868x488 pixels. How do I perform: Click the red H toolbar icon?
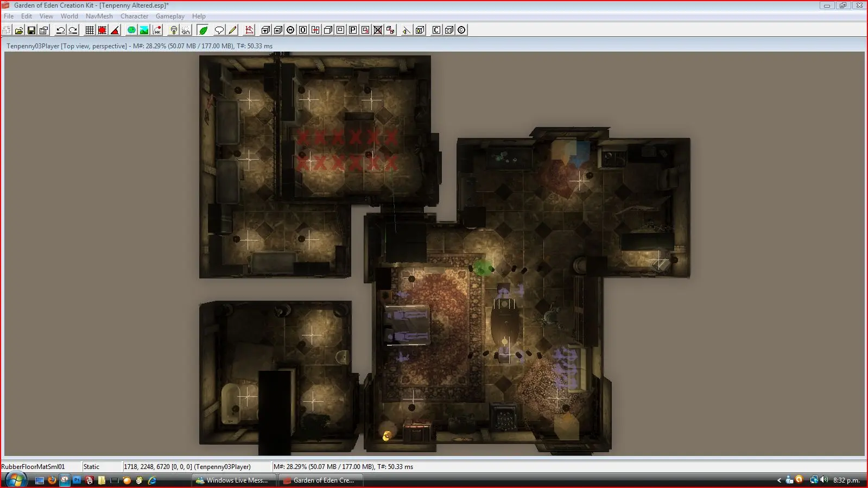(x=315, y=30)
